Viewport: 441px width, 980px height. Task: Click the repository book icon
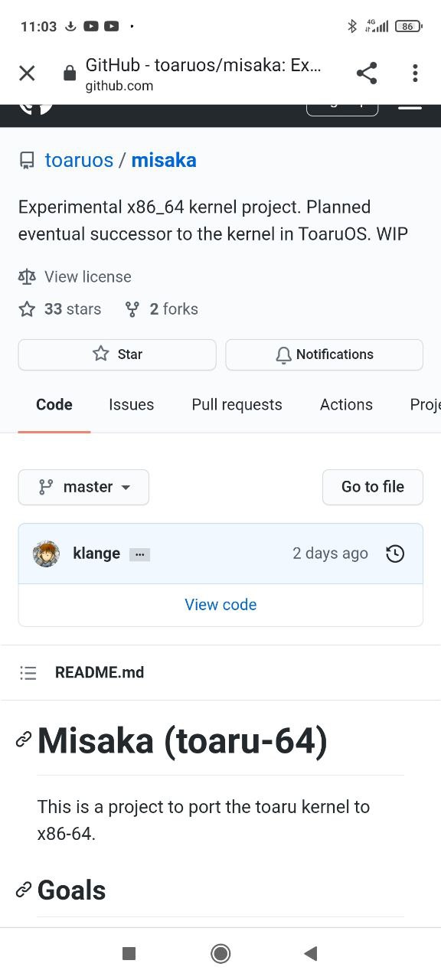coord(27,161)
